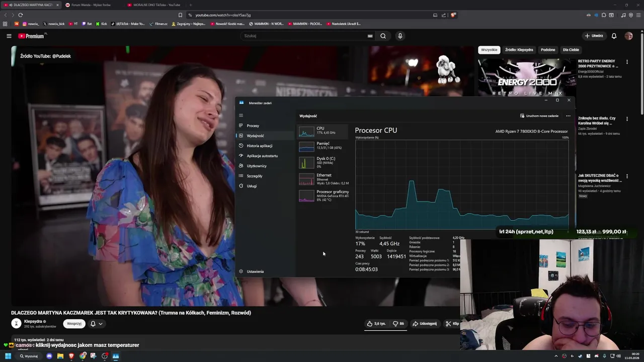Click the taskbar Wyszukaj search box
This screenshot has width=644, height=362.
click(x=29, y=356)
